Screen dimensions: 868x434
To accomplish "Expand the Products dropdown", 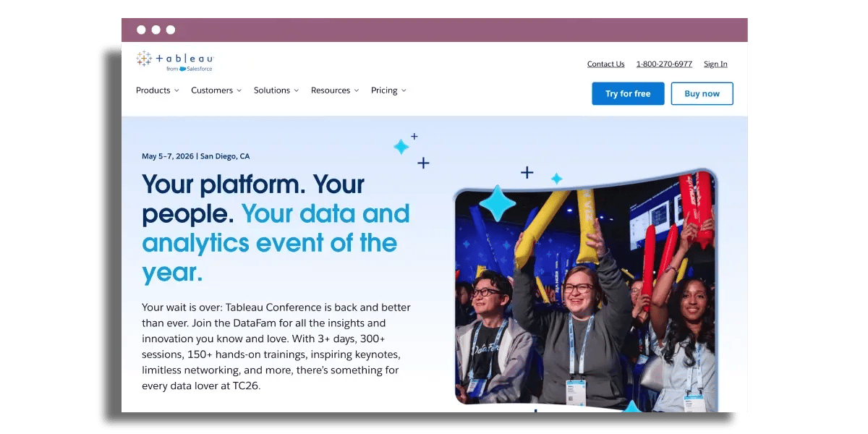I will point(156,90).
